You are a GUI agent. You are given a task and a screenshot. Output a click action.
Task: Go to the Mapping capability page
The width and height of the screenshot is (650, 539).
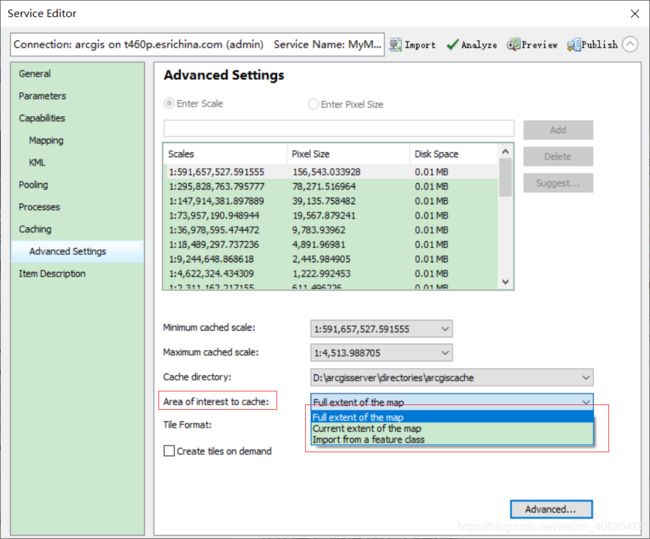(x=46, y=140)
